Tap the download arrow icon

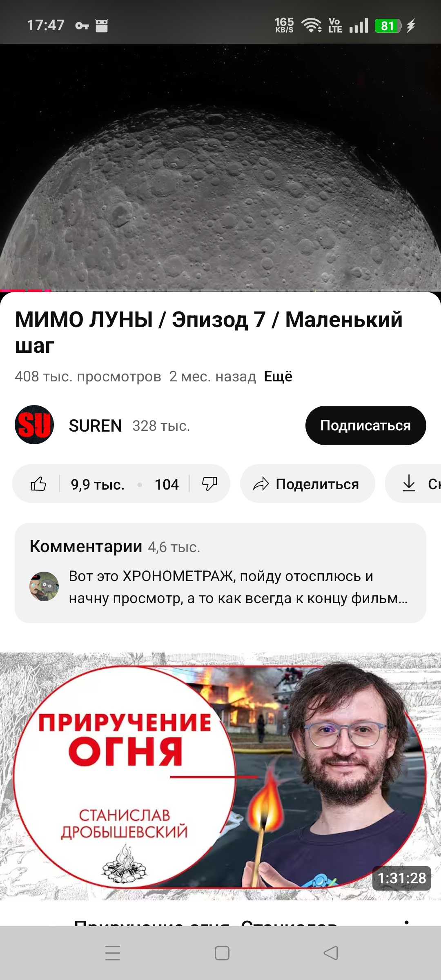(x=409, y=484)
